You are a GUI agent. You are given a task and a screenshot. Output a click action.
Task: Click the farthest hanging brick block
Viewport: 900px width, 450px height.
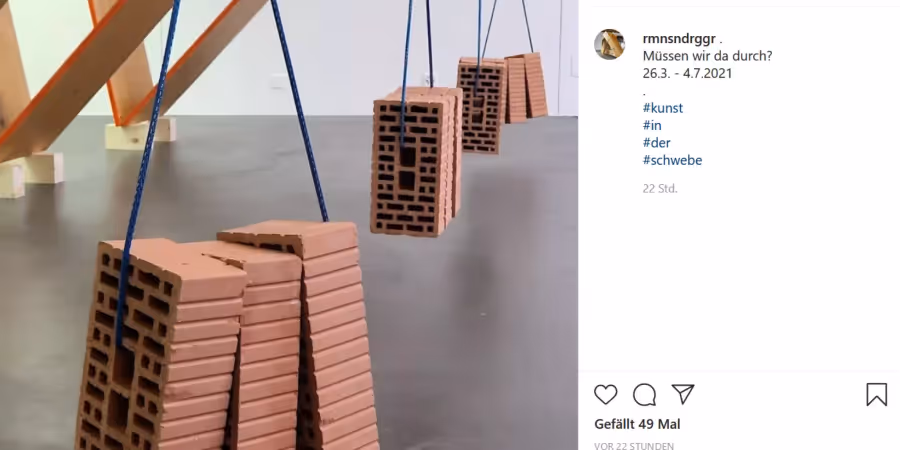point(526,87)
